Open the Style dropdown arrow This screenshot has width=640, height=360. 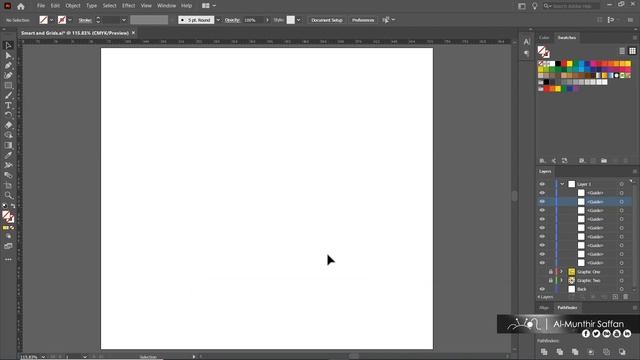click(x=298, y=20)
